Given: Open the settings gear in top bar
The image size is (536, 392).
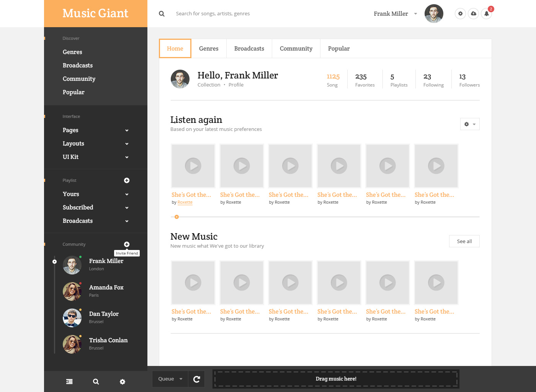Looking at the screenshot, I should pos(460,13).
